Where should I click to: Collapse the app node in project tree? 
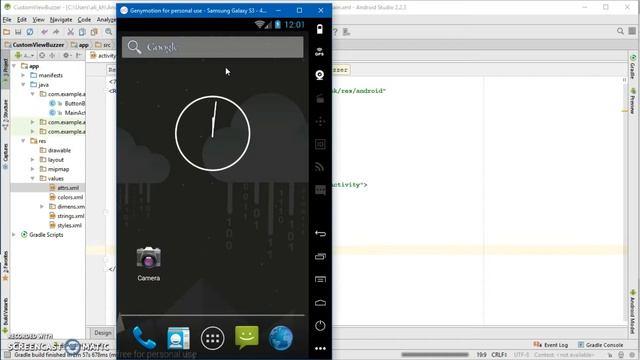coord(14,66)
